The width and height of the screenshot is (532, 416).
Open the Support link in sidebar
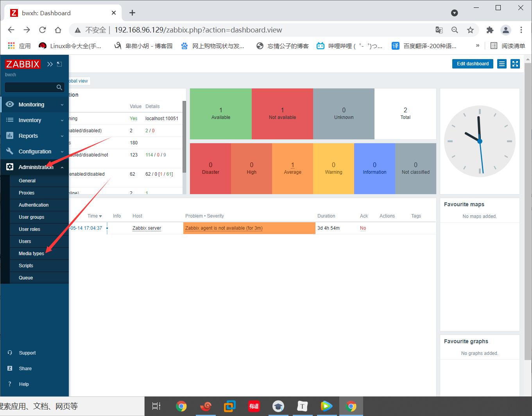(27, 353)
